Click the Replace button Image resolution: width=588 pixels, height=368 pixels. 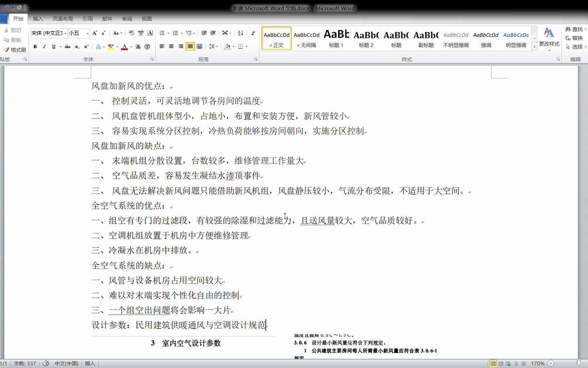point(574,38)
